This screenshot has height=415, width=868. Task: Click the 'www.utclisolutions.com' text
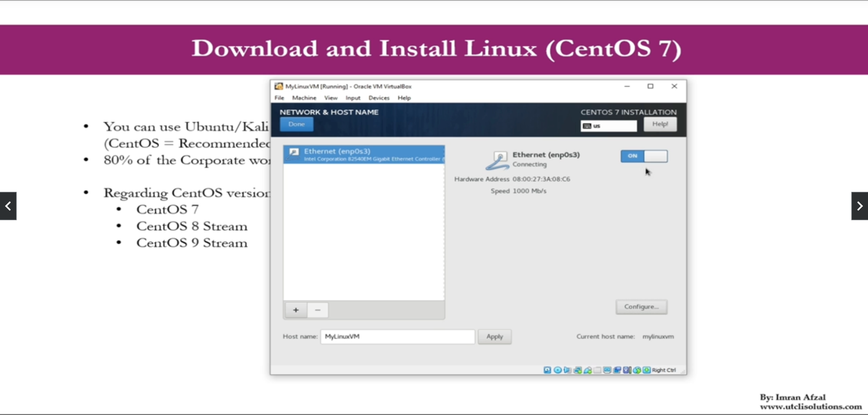tap(811, 407)
